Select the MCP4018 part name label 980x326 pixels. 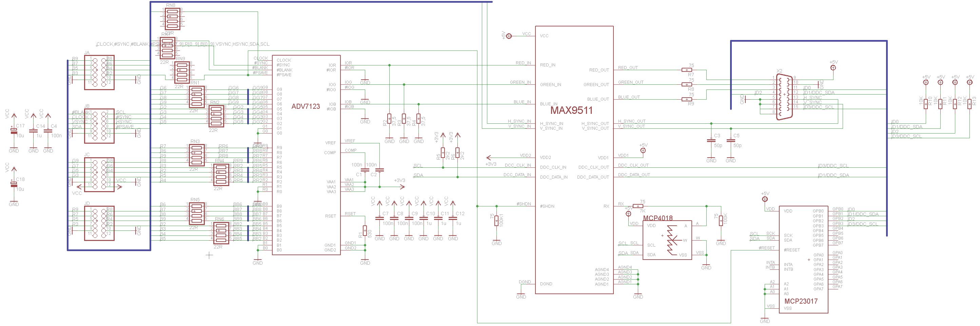coord(658,218)
